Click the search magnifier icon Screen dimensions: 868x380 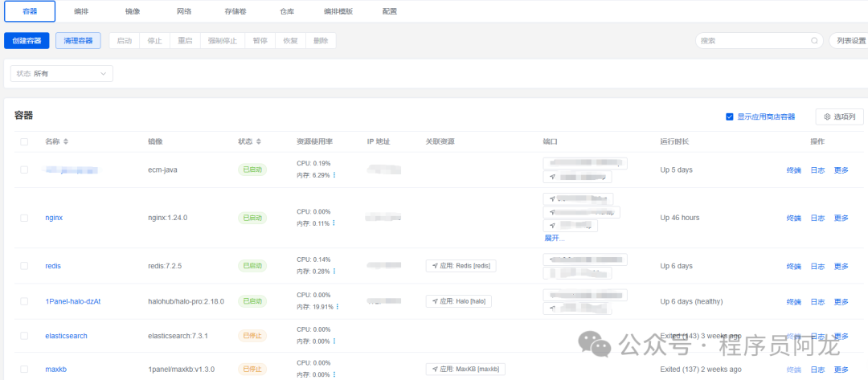[x=814, y=40]
